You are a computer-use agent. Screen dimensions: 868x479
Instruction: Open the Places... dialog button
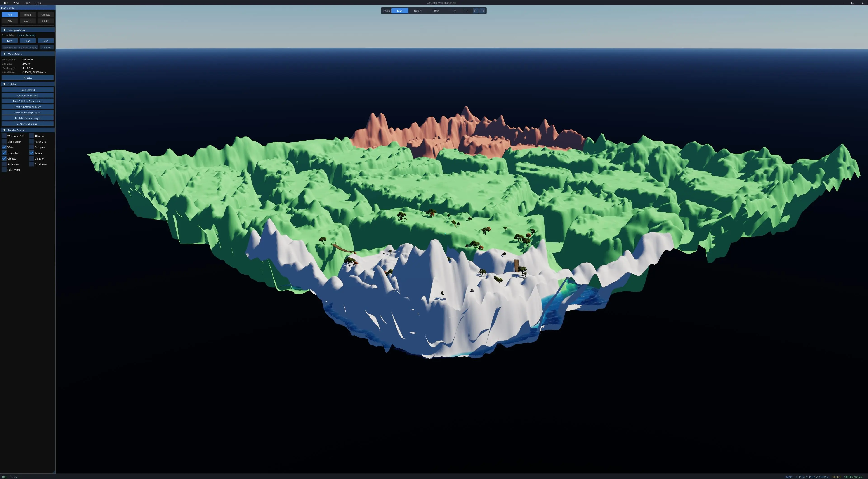point(28,78)
